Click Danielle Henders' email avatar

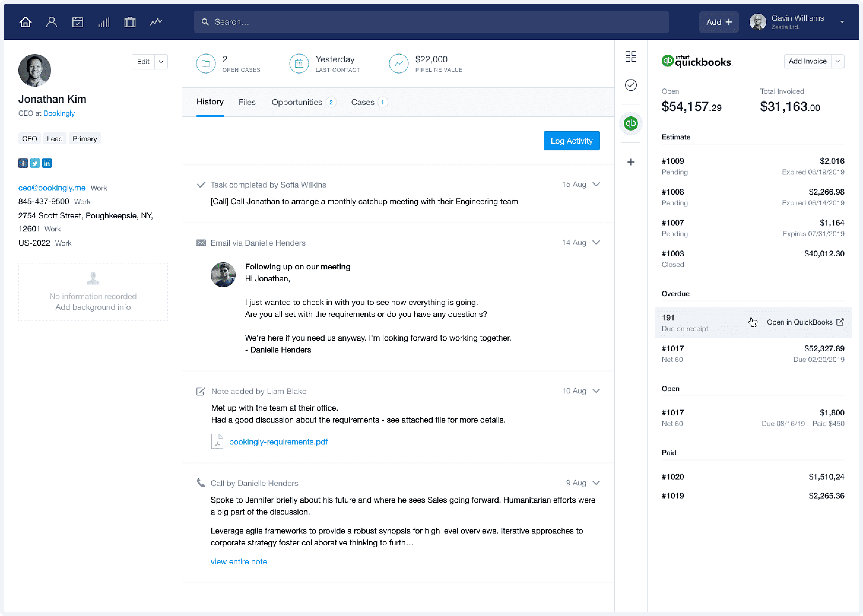tap(223, 275)
